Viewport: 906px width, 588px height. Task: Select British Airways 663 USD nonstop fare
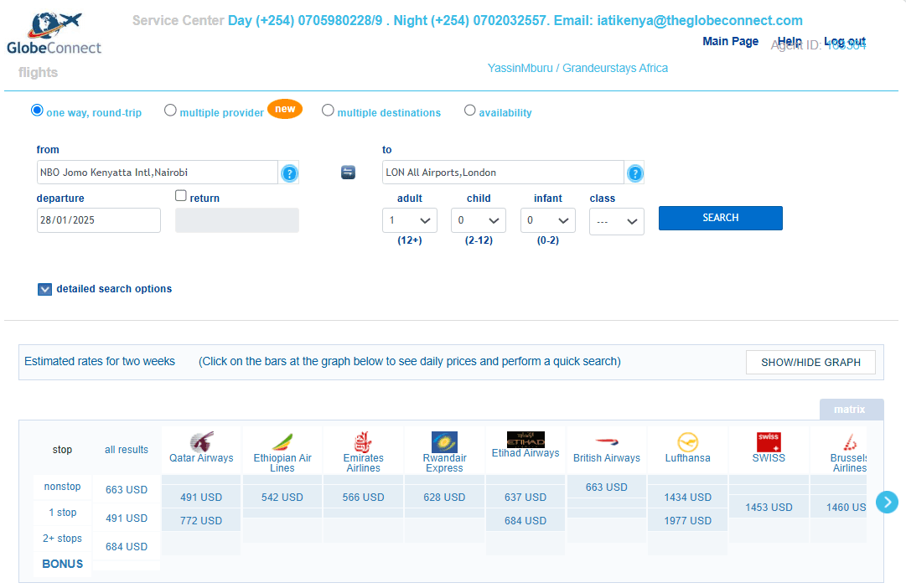(x=607, y=487)
